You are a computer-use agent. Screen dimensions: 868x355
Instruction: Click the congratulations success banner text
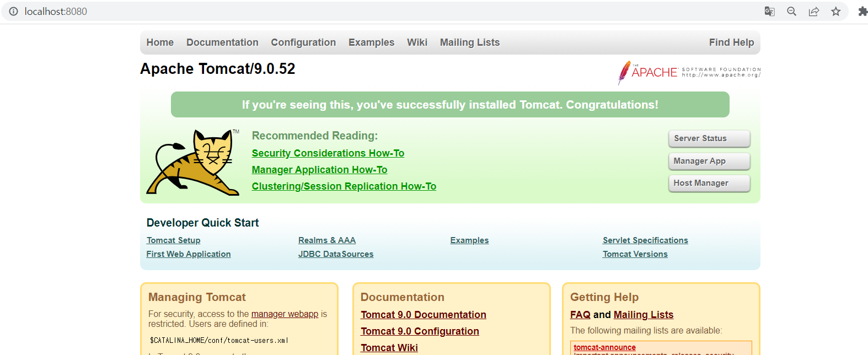[450, 105]
